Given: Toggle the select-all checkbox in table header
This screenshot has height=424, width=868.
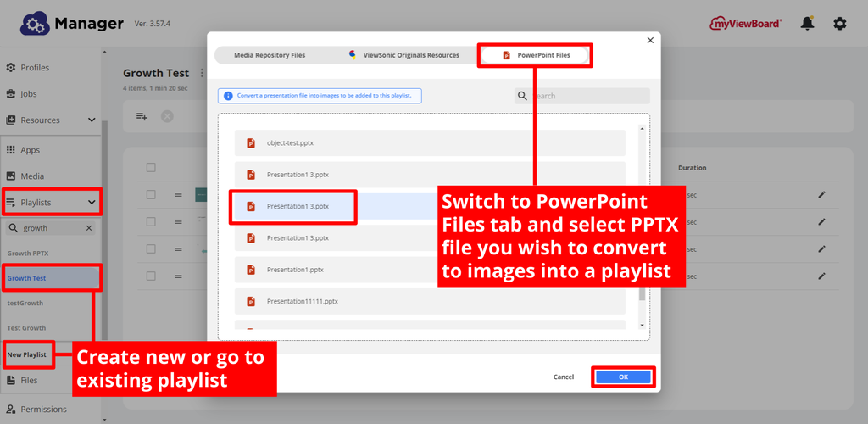Looking at the screenshot, I should pyautogui.click(x=151, y=168).
